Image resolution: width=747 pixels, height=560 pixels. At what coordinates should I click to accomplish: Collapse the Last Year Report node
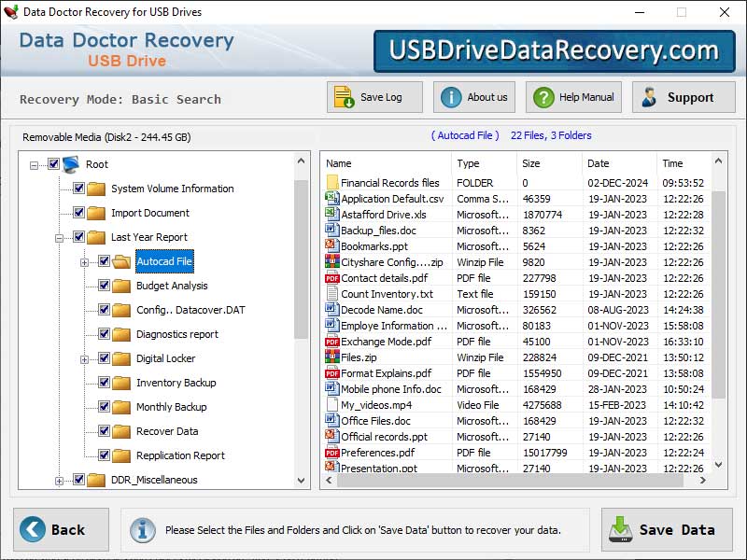pos(59,237)
